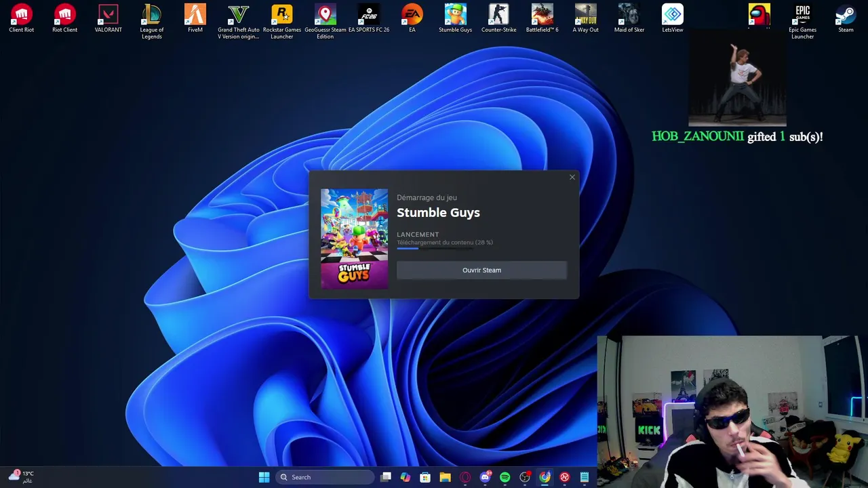868x488 pixels.
Task: Open Task View from the taskbar
Action: point(386,477)
